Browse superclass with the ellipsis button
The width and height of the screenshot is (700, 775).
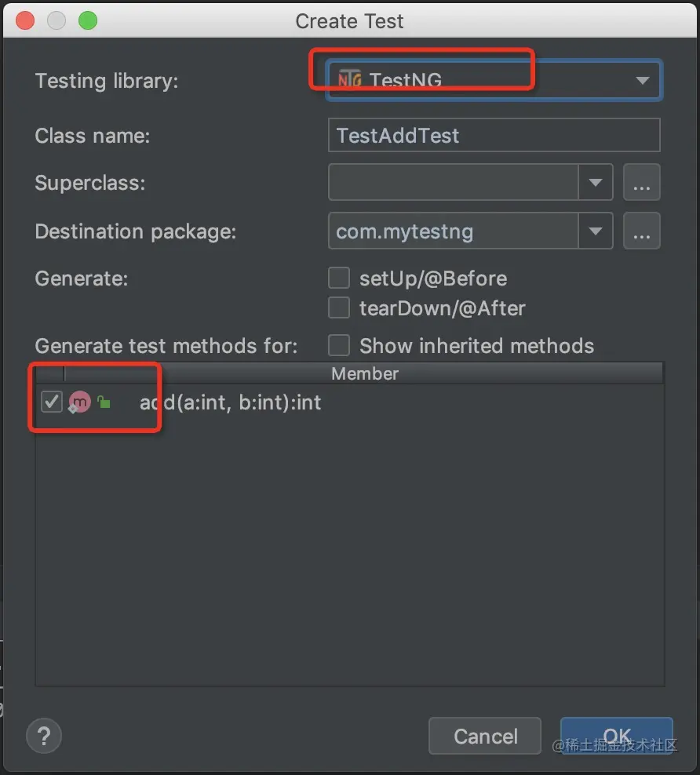641,184
